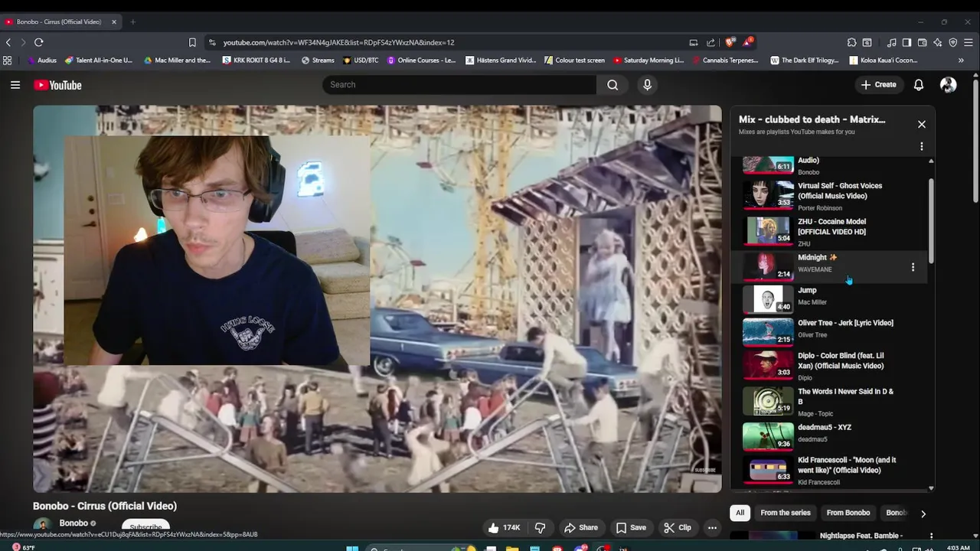Click the Share button under video
Viewport: 980px width, 551px height.
click(580, 527)
